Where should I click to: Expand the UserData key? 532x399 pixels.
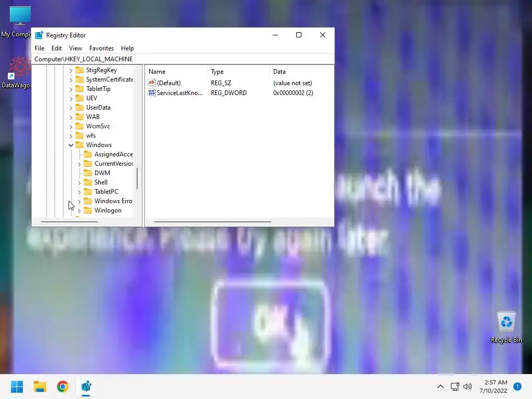(71, 108)
